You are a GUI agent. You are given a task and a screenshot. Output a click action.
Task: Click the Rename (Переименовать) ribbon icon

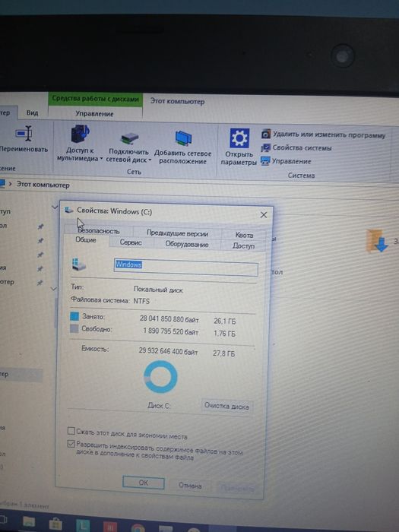24,134
